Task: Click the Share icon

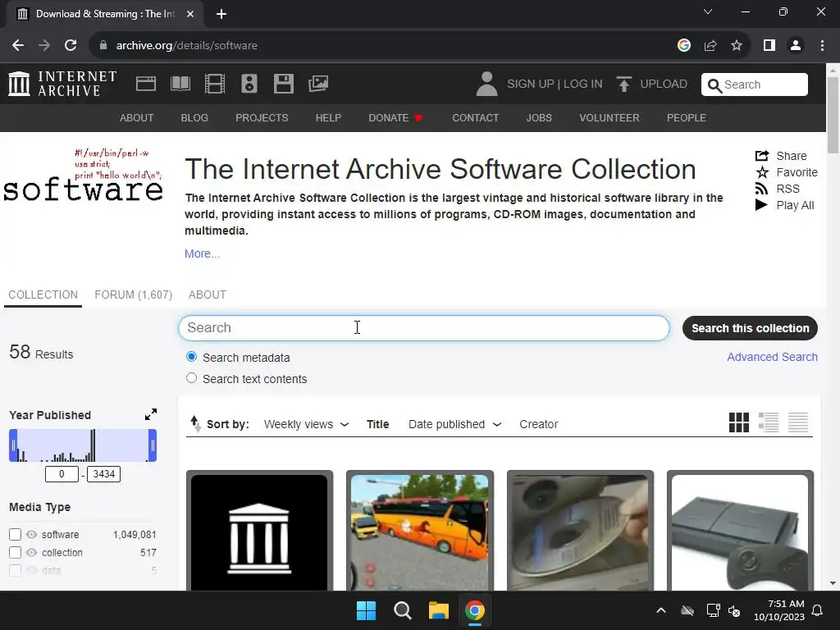Action: click(x=762, y=156)
